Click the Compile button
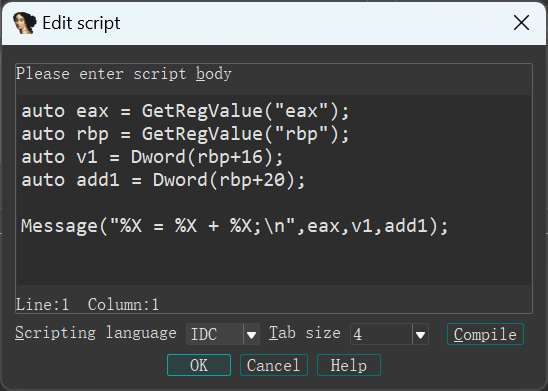The image size is (548, 391). tap(485, 334)
